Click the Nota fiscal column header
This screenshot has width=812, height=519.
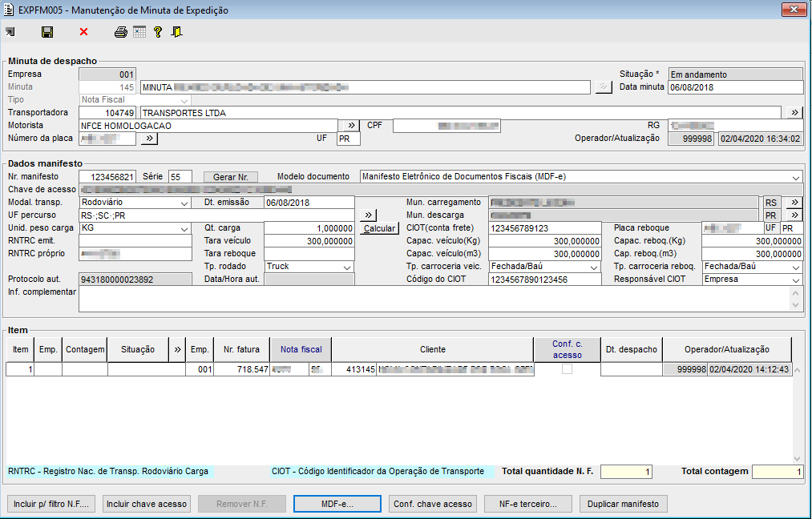(301, 349)
